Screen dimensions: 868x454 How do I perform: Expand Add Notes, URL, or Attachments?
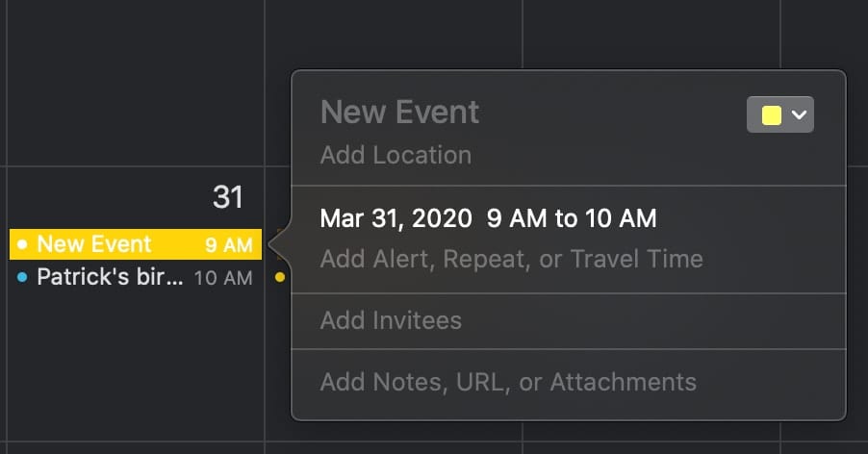pyautogui.click(x=508, y=382)
